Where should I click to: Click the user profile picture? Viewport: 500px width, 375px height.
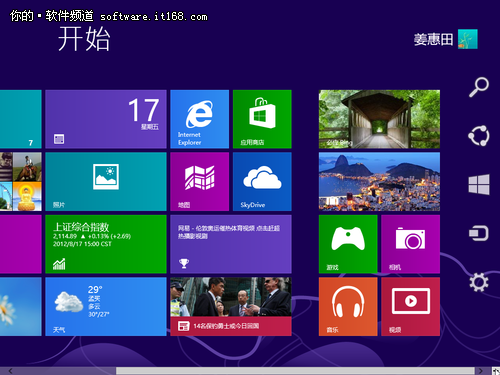[468, 39]
